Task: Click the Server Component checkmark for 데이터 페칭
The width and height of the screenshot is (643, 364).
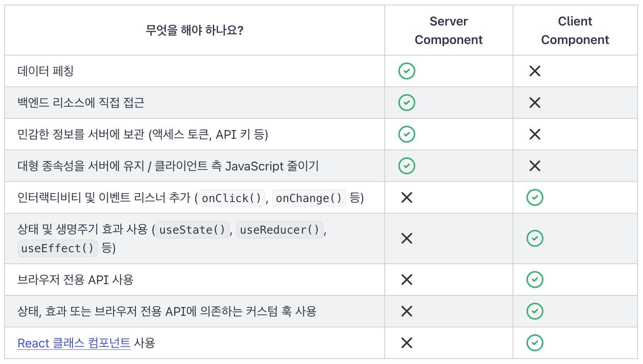Action: (406, 71)
